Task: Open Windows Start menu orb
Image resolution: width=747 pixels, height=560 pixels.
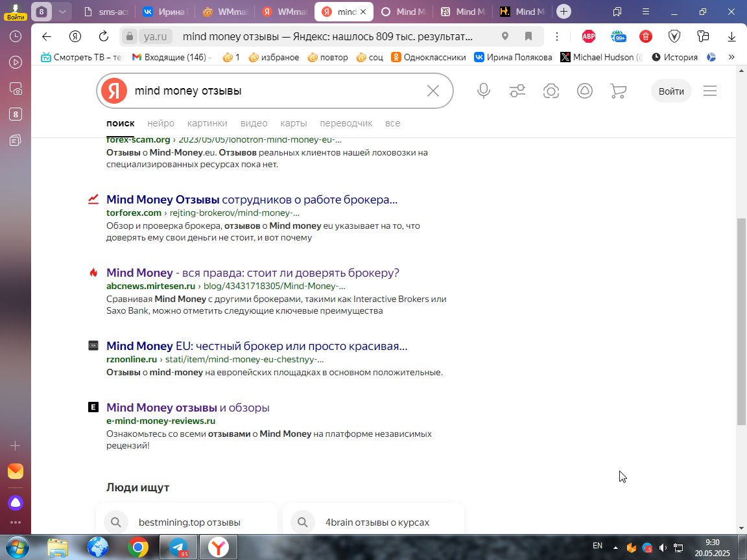Action: (17, 547)
